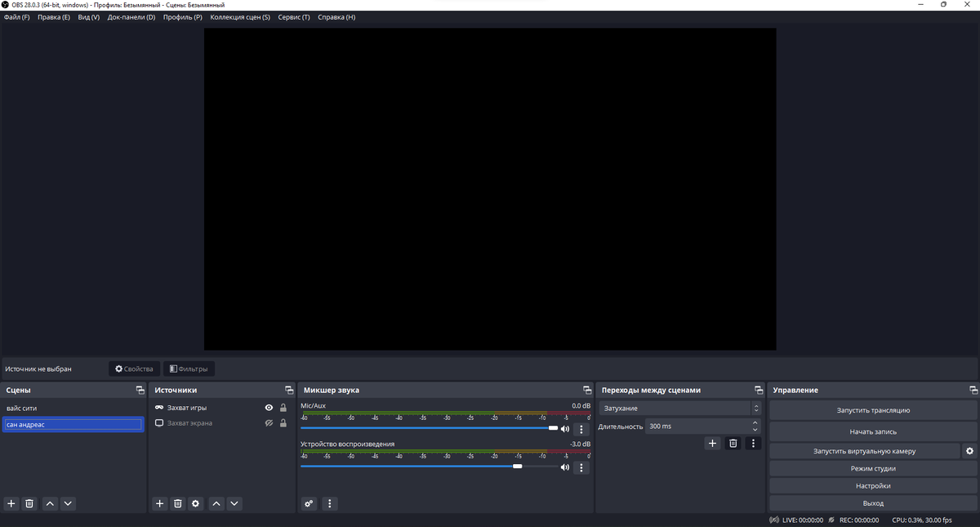Show the Захват экрана source with the eye
The image size is (980, 527).
(269, 423)
